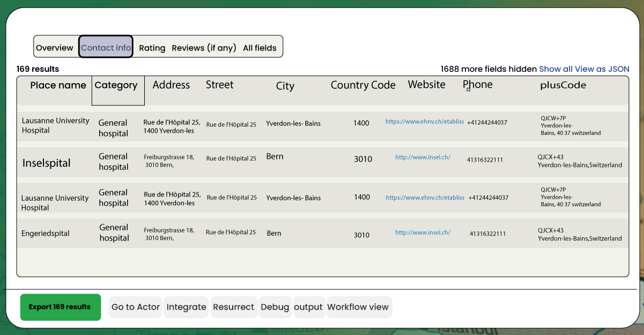Click country code 3010 in Engeriedspital row

361,235
